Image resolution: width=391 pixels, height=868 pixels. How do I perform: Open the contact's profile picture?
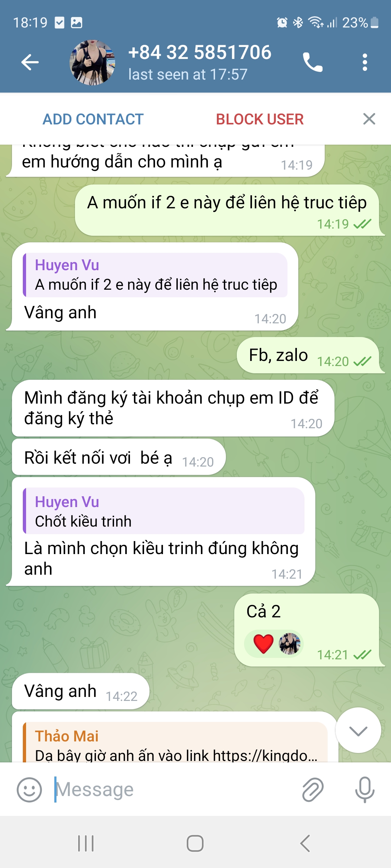point(92,62)
